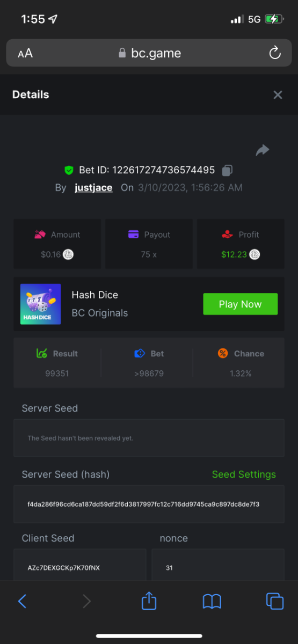This screenshot has height=644, width=298.
Task: Select the Server Seed hash field
Action: click(149, 504)
